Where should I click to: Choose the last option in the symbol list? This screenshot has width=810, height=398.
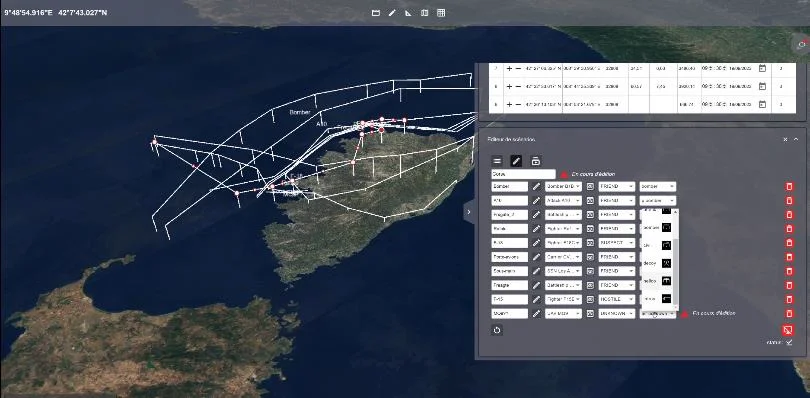pos(657,299)
